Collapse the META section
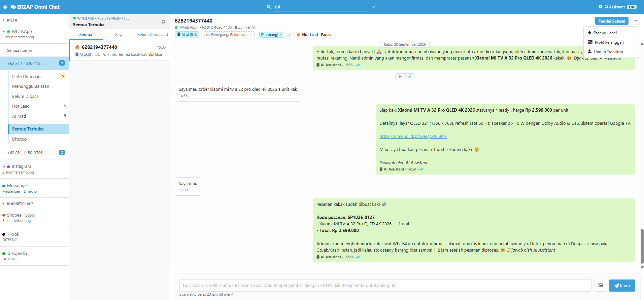 [3, 20]
